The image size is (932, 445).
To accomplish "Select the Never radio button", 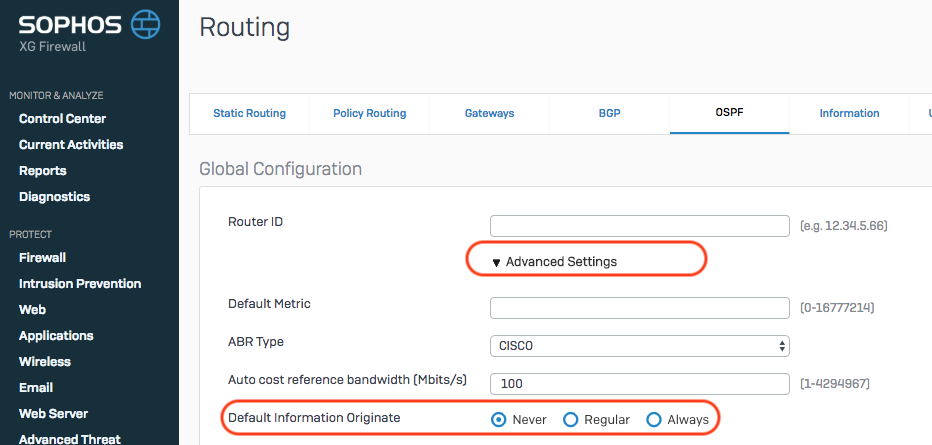I will pos(499,419).
